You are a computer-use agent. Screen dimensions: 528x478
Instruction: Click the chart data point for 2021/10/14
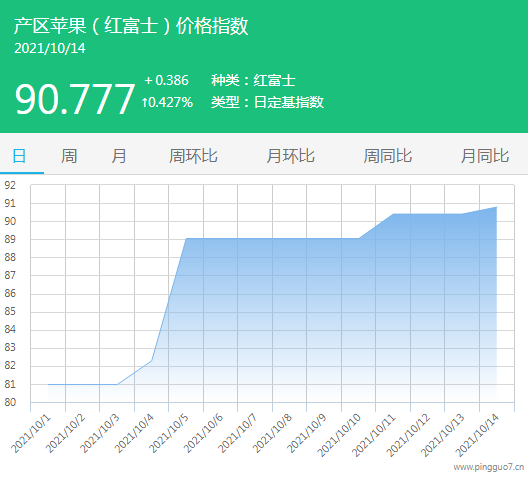click(x=497, y=207)
